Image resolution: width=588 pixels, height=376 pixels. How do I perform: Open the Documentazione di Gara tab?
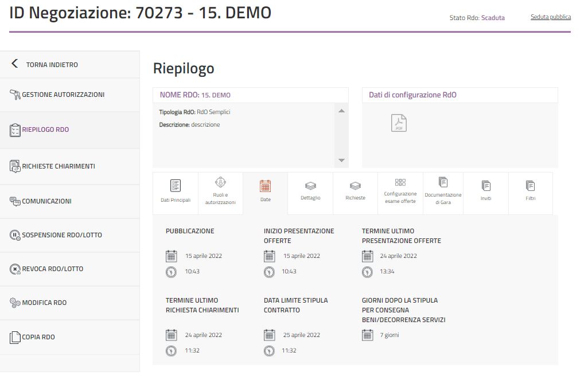[443, 191]
